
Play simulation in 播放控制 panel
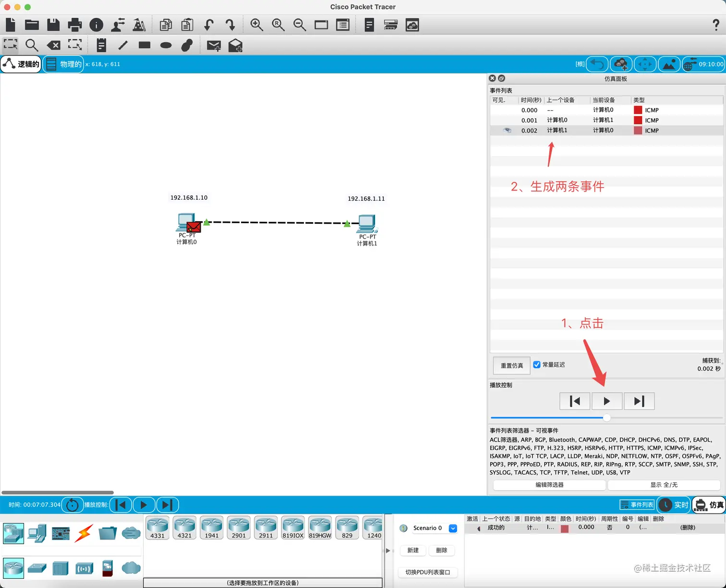(607, 401)
